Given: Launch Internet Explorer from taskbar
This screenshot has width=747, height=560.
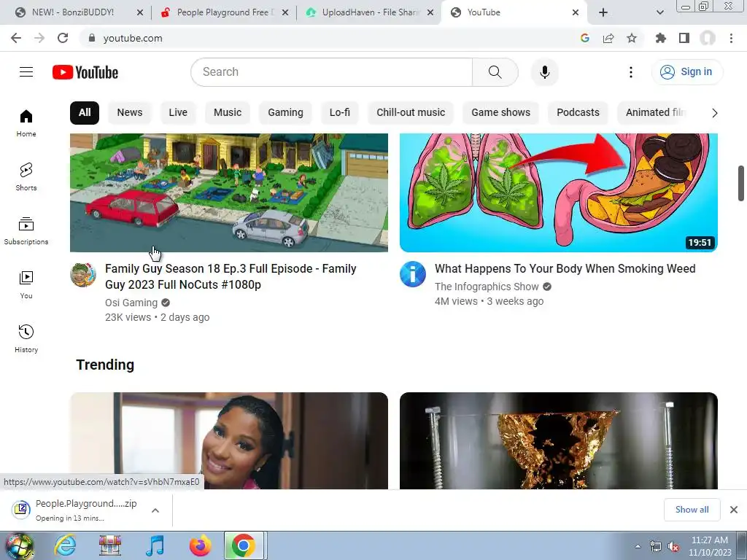Looking at the screenshot, I should [65, 545].
